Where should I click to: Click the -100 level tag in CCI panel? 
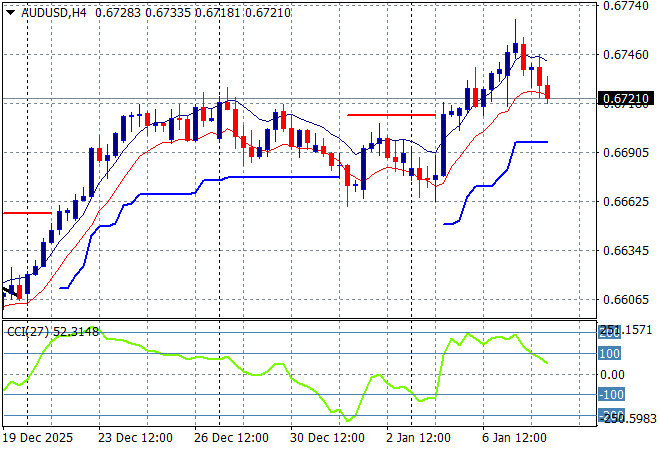click(x=610, y=395)
